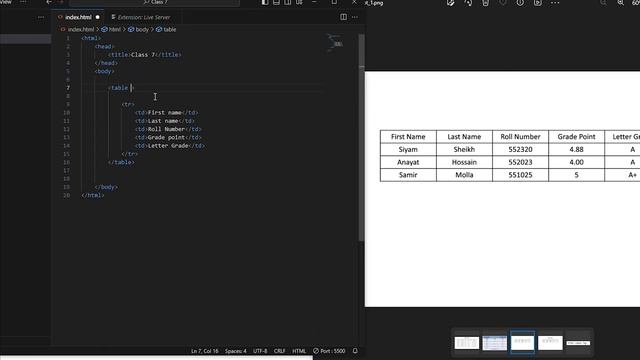
Task: Mark image as favorite with heart icon
Action: [503, 3]
